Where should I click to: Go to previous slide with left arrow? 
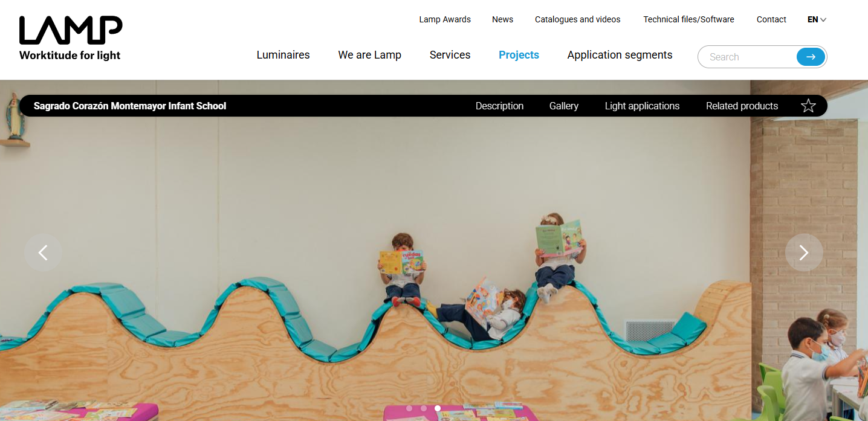(43, 252)
